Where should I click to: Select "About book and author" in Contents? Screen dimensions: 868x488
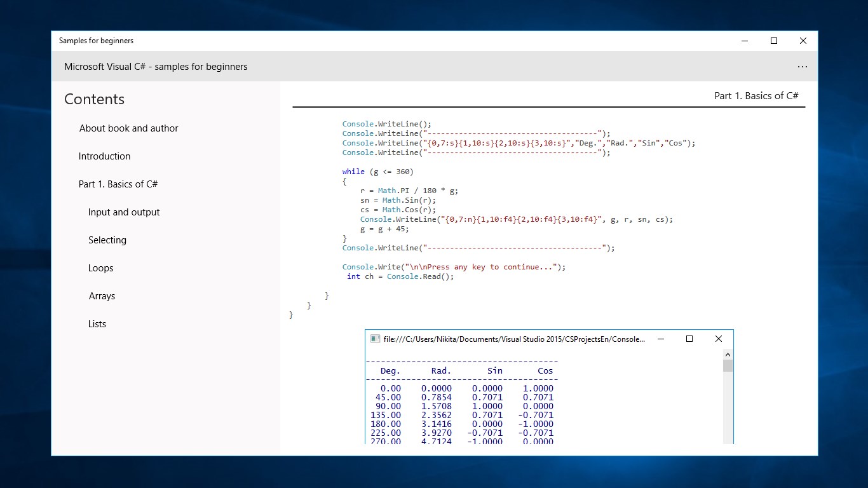(128, 128)
